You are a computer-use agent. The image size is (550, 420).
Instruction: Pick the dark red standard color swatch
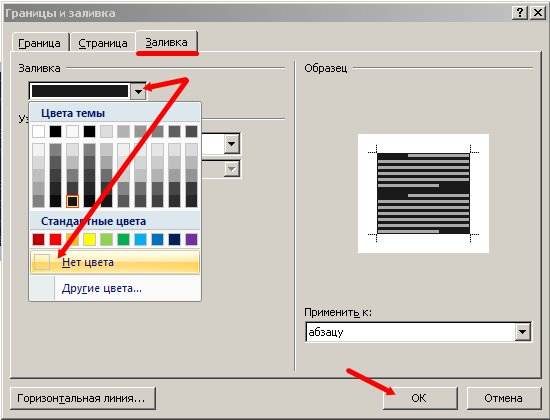(x=39, y=240)
